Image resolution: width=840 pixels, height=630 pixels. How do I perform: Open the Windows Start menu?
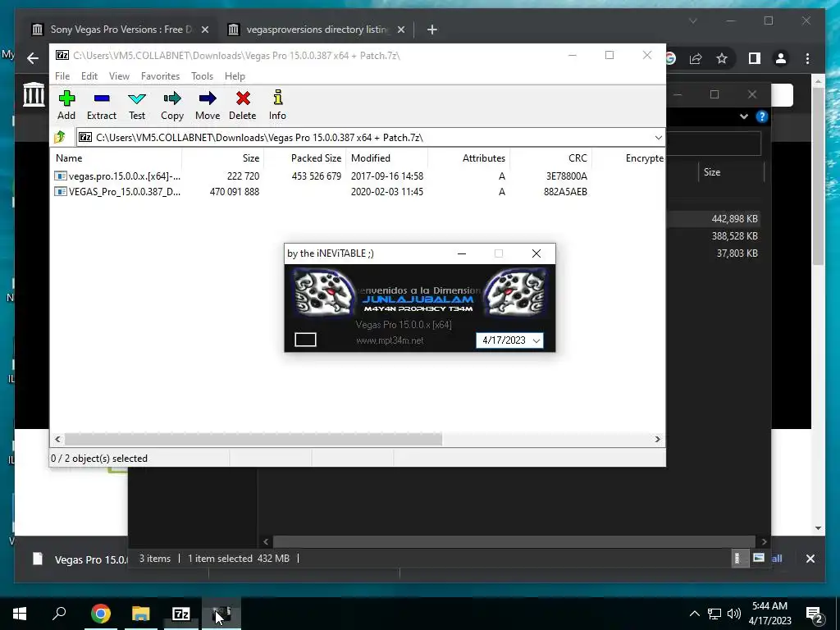[20, 614]
